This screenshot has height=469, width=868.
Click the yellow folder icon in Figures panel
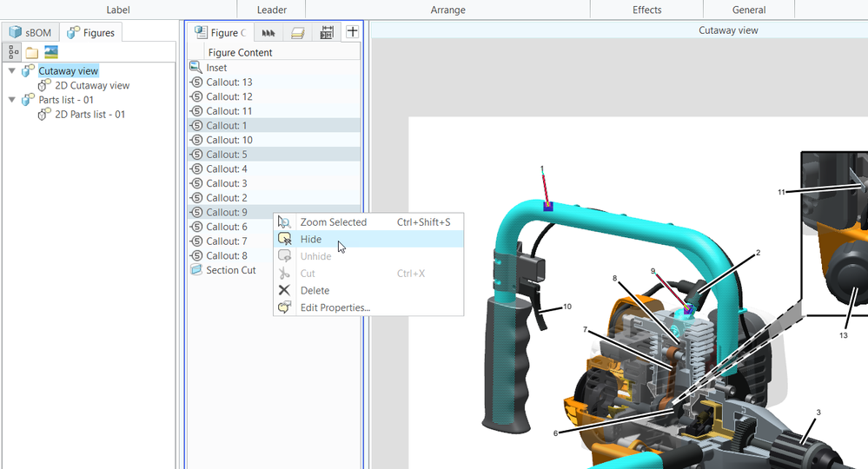(32, 52)
